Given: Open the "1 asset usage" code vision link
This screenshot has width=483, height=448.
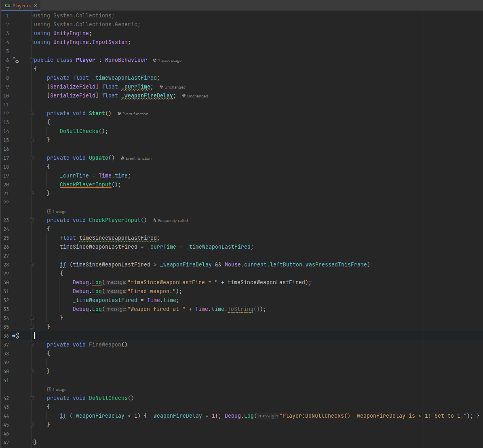Looking at the screenshot, I should tap(170, 60).
